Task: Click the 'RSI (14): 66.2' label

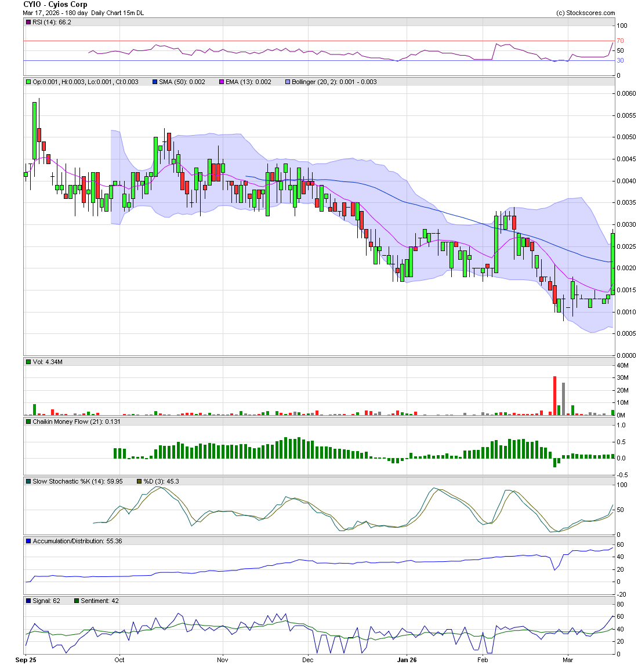Action: coord(52,22)
